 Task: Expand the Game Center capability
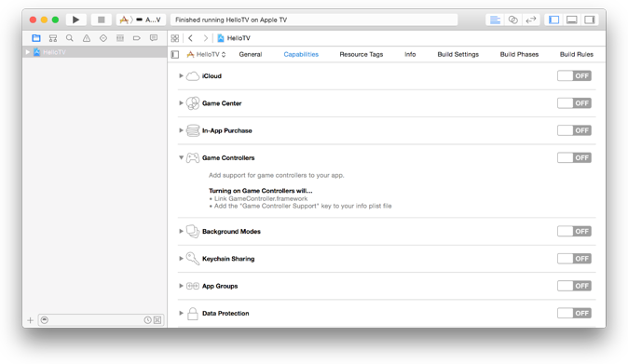click(181, 103)
